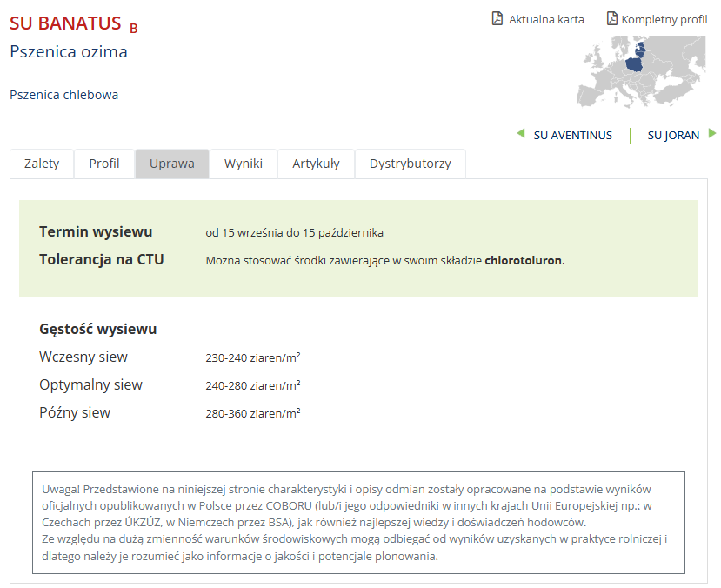Image resolution: width=721 pixels, height=588 pixels.
Task: Select the Uprawa tab
Action: tap(172, 164)
